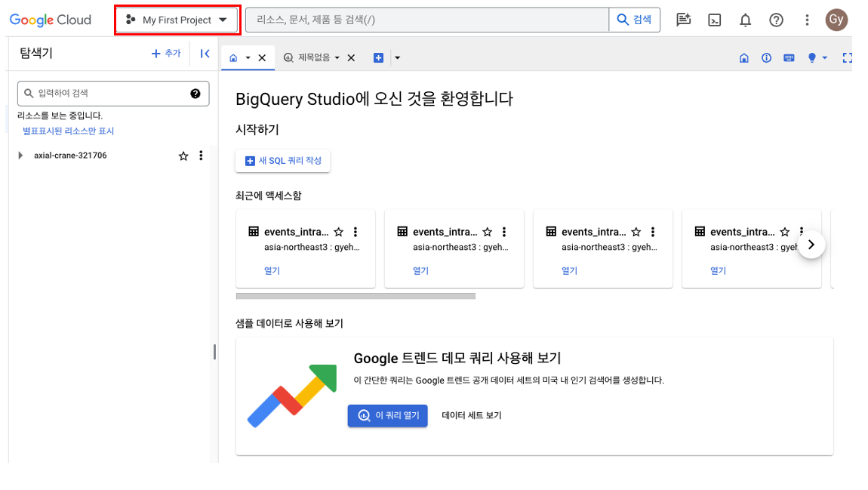
Task: Click 별표표시된 리소스만 표시 link
Action: (68, 131)
